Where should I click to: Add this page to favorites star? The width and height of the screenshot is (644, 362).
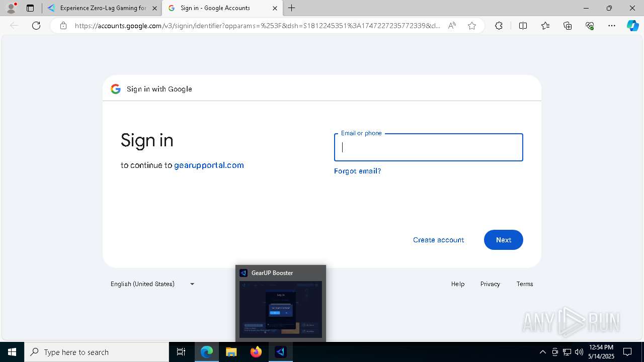click(472, 26)
